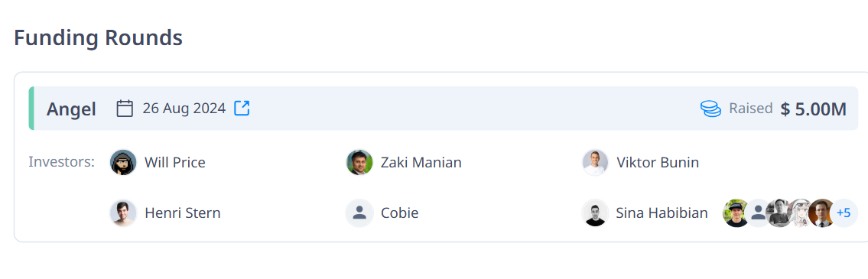Open Zaki Manian investor profile

[421, 163]
